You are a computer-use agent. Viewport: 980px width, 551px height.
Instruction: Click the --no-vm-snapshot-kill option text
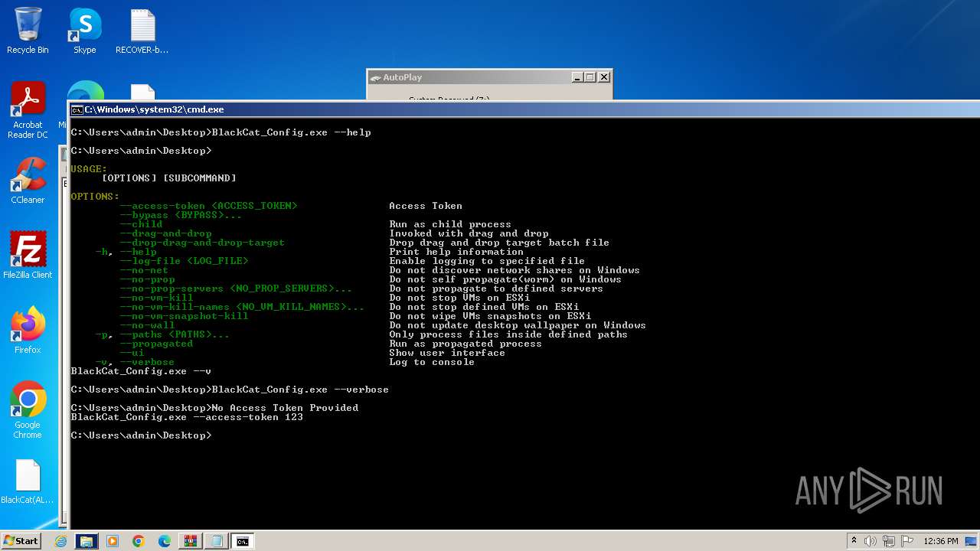184,316
